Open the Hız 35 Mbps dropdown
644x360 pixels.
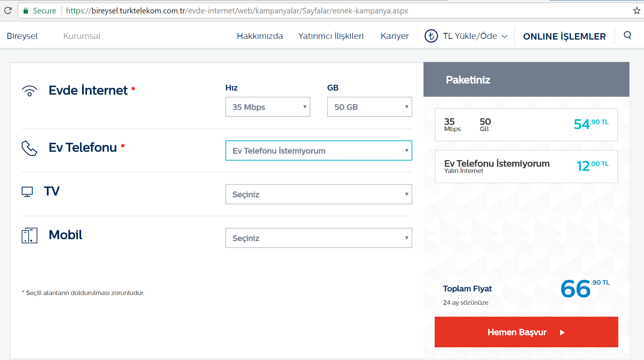click(268, 107)
